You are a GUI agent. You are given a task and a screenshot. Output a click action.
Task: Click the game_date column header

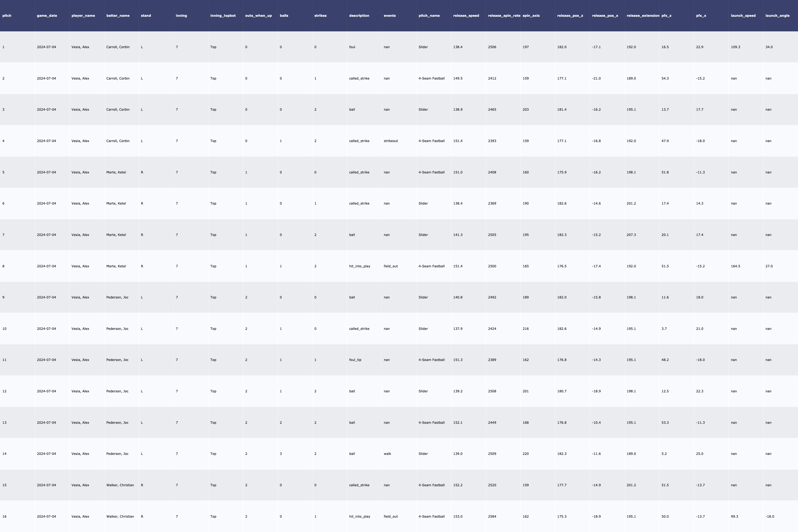47,16
